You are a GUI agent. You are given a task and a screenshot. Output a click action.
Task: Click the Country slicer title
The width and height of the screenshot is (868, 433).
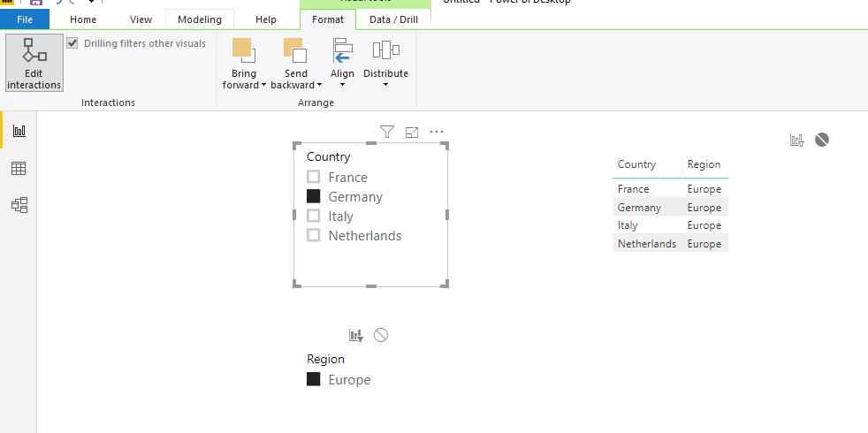tap(328, 156)
